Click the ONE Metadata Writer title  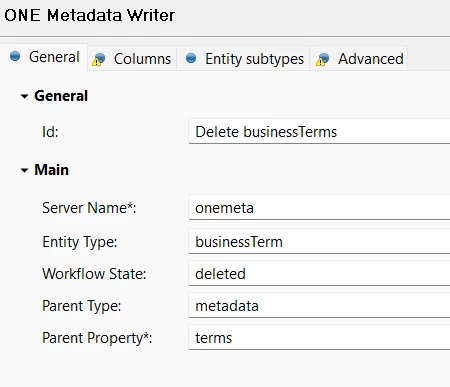tap(89, 15)
